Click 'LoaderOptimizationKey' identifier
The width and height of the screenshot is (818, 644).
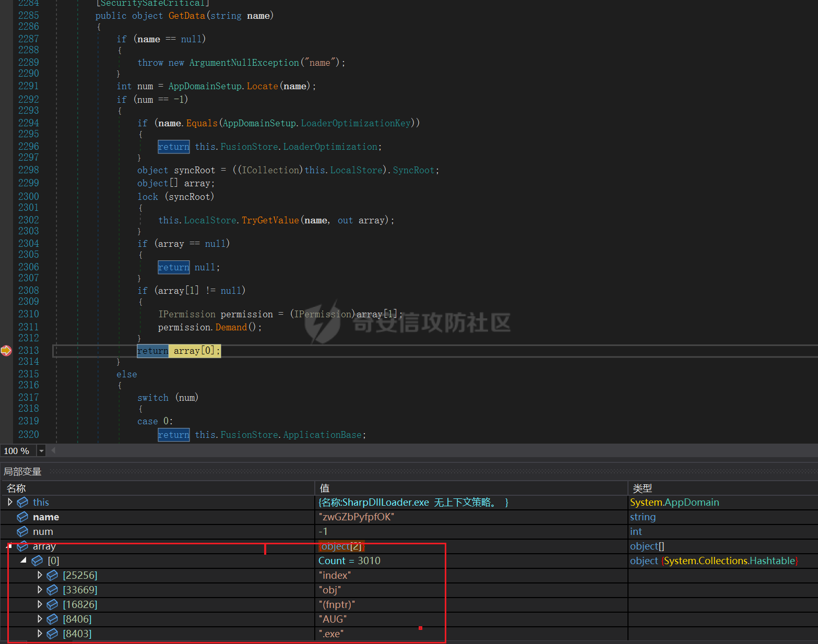(x=356, y=123)
